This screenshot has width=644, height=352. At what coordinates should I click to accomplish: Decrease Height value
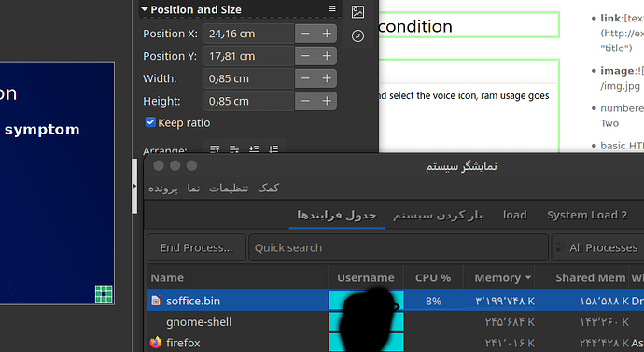[305, 101]
